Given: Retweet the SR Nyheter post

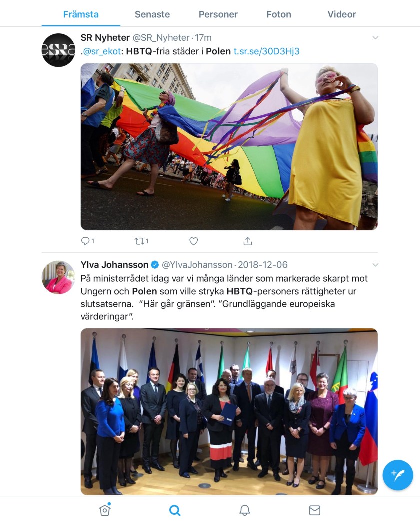Looking at the screenshot, I should pyautogui.click(x=141, y=241).
